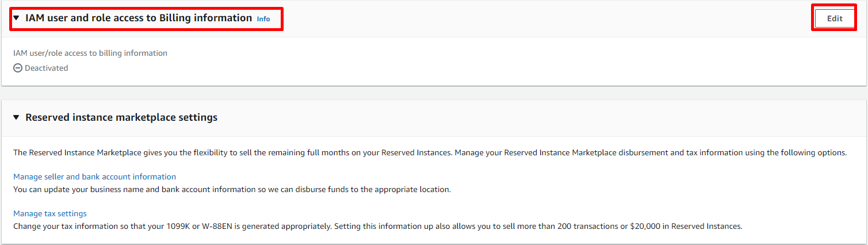868x245 pixels.
Task: Collapse Reserved instance marketplace settings section
Action: [16, 117]
